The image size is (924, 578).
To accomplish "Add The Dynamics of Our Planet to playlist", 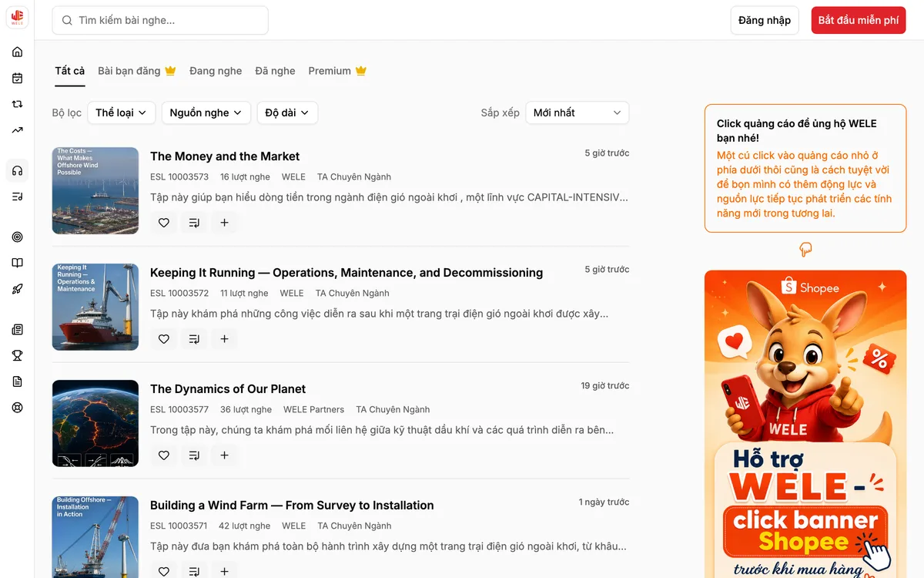I will (x=194, y=455).
